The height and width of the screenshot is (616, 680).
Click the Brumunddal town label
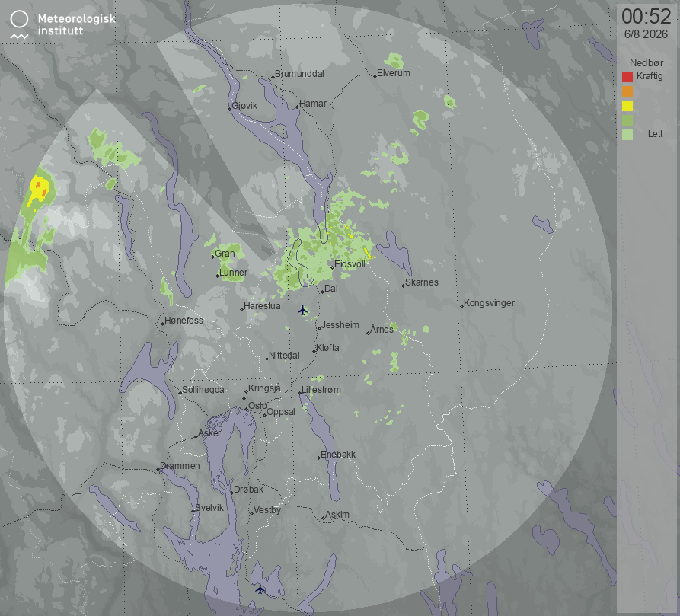click(x=299, y=74)
